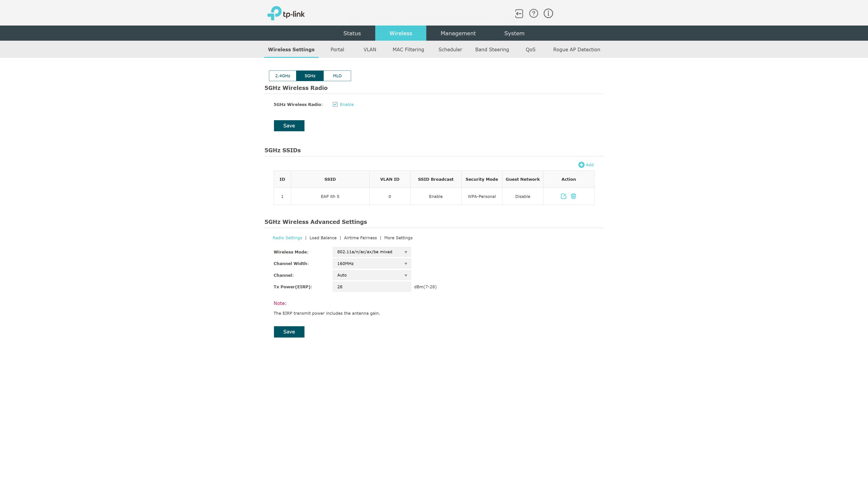Edit the EAP ith 5 SSID entry

563,196
